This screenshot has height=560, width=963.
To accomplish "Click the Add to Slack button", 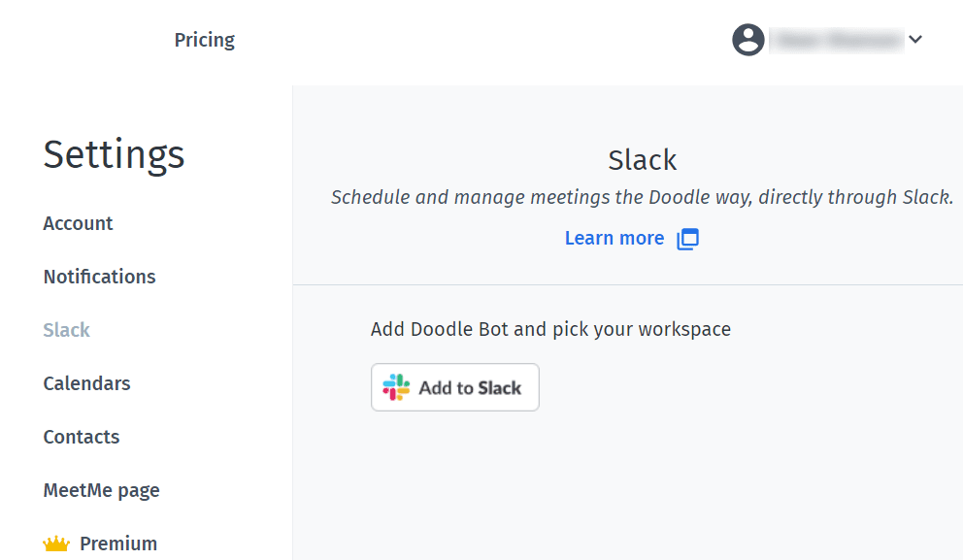I will tap(455, 387).
